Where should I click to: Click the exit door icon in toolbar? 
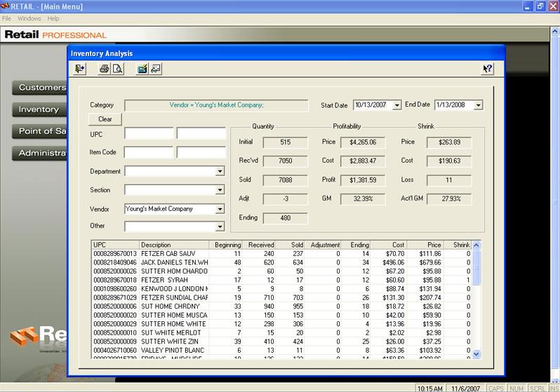click(x=79, y=69)
